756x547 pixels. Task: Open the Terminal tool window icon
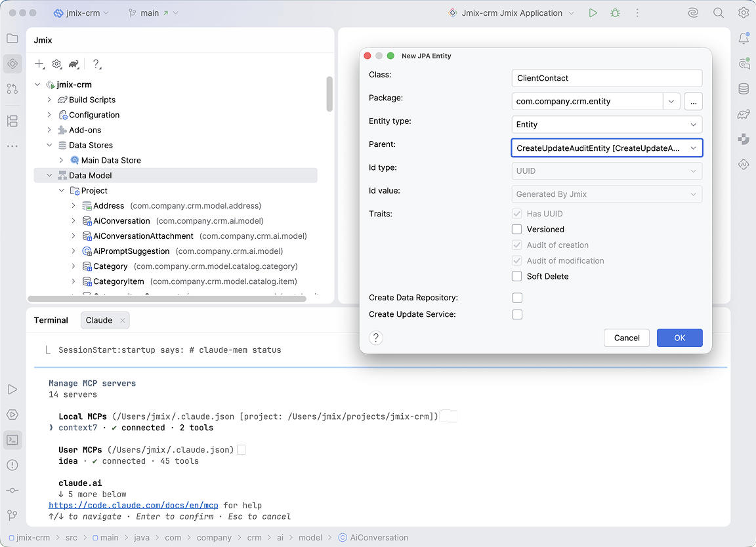click(x=12, y=440)
